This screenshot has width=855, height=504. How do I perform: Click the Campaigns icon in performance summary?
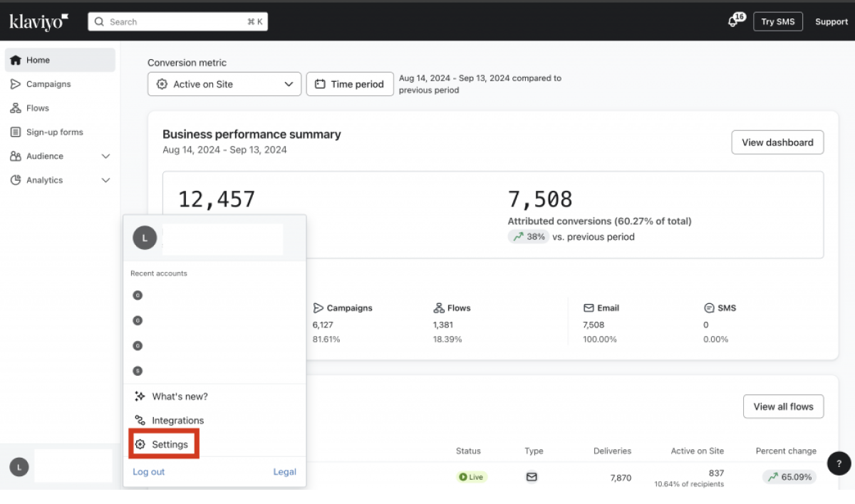coord(318,308)
